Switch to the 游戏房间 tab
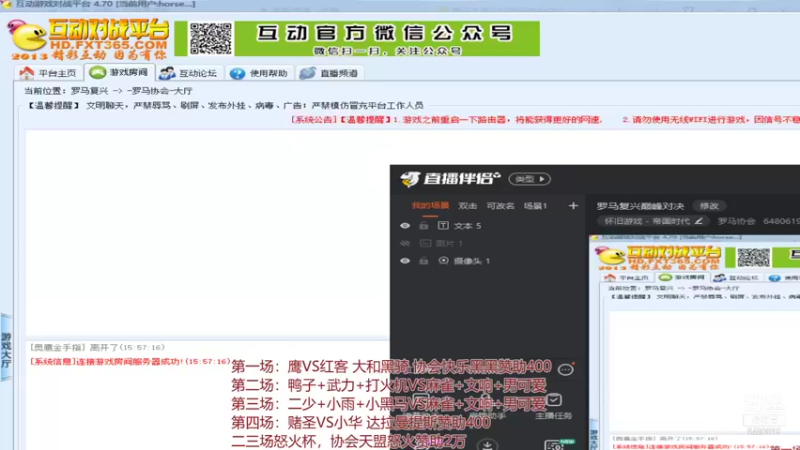The height and width of the screenshot is (450, 800). pos(119,72)
